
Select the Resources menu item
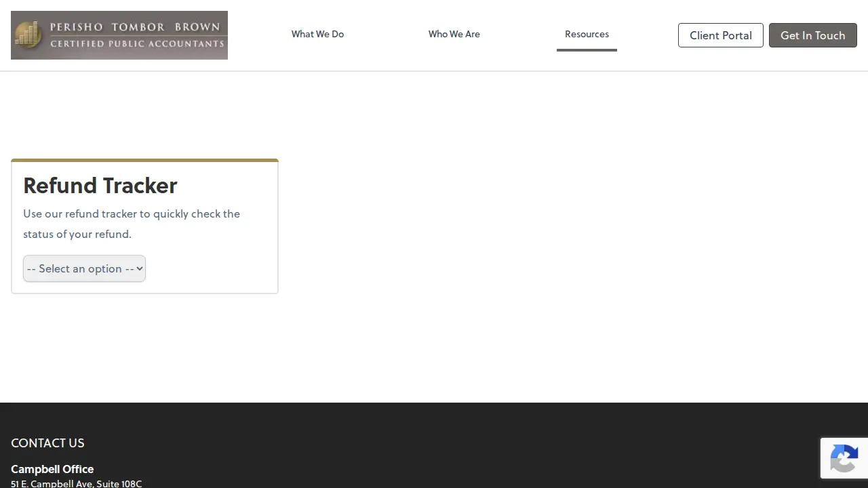tap(587, 34)
